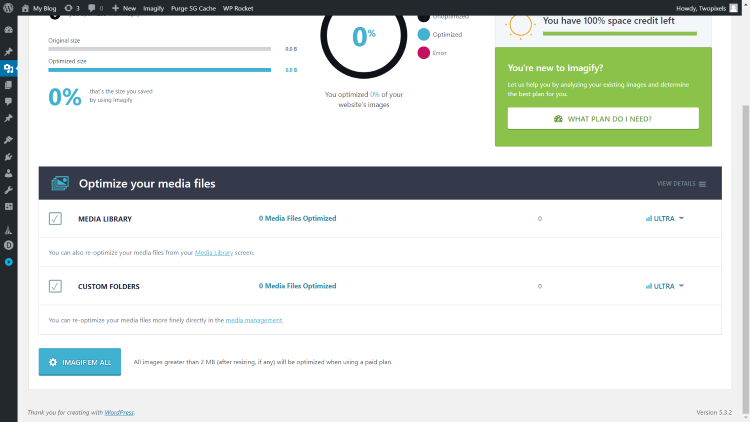Image resolution: width=750 pixels, height=422 pixels.
Task: Open the New content menu
Action: pyautogui.click(x=124, y=8)
